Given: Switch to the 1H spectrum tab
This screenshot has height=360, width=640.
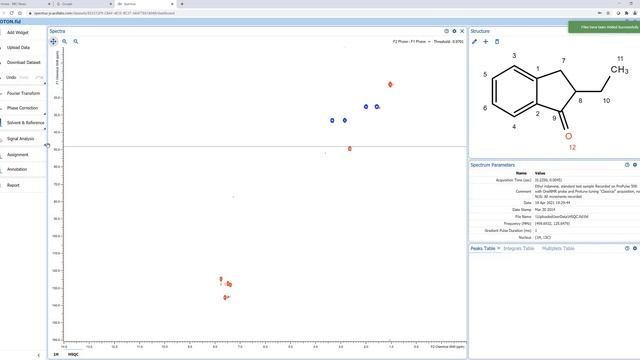Looking at the screenshot, I should tap(56, 354).
